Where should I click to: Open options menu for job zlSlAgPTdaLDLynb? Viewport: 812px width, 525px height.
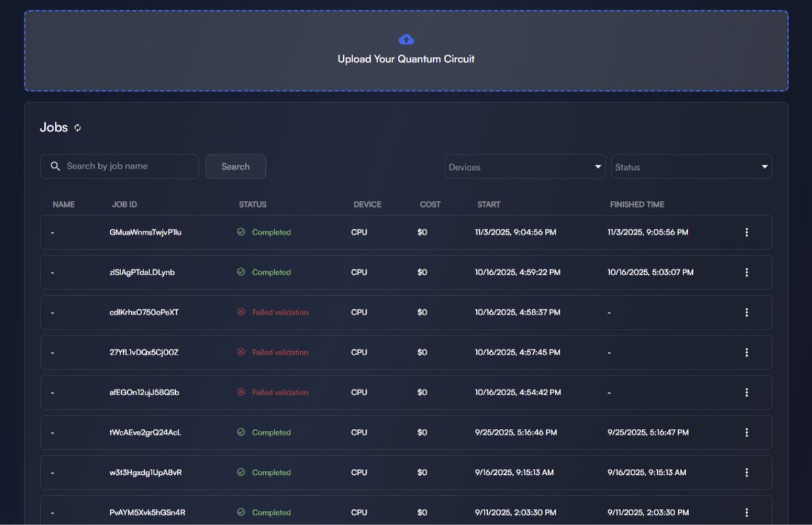pyautogui.click(x=746, y=272)
